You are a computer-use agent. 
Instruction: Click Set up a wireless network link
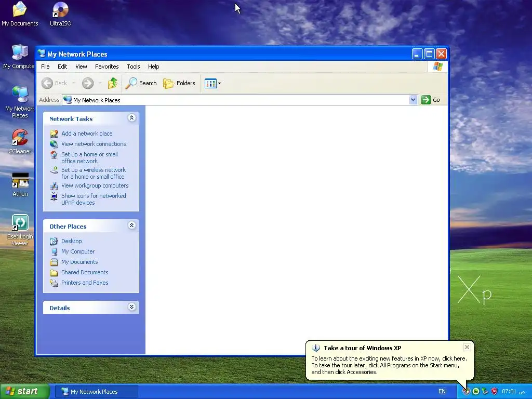tap(94, 174)
